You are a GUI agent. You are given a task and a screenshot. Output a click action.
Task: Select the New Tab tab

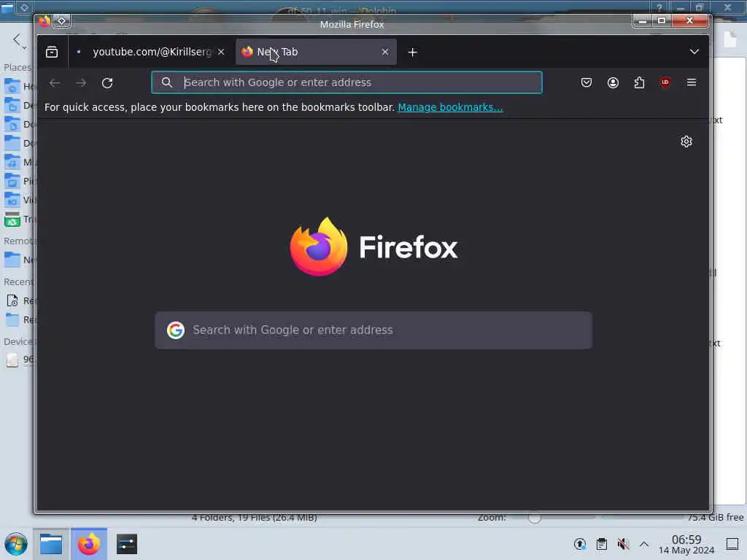click(316, 52)
